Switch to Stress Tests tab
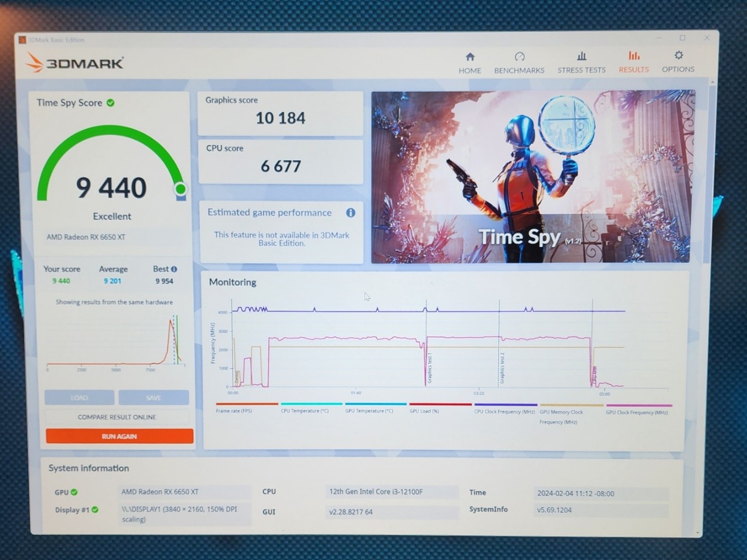The width and height of the screenshot is (747, 560). pyautogui.click(x=581, y=63)
